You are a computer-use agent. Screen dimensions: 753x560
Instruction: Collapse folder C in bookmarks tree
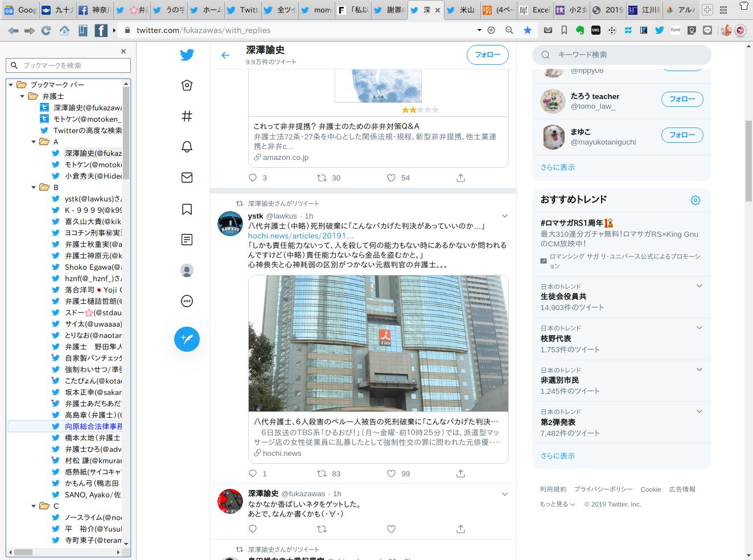(34, 506)
